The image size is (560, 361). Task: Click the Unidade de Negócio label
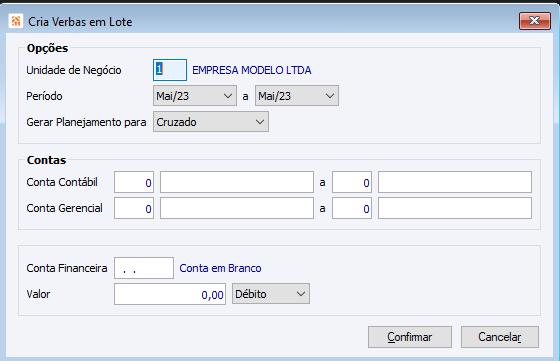[74, 70]
